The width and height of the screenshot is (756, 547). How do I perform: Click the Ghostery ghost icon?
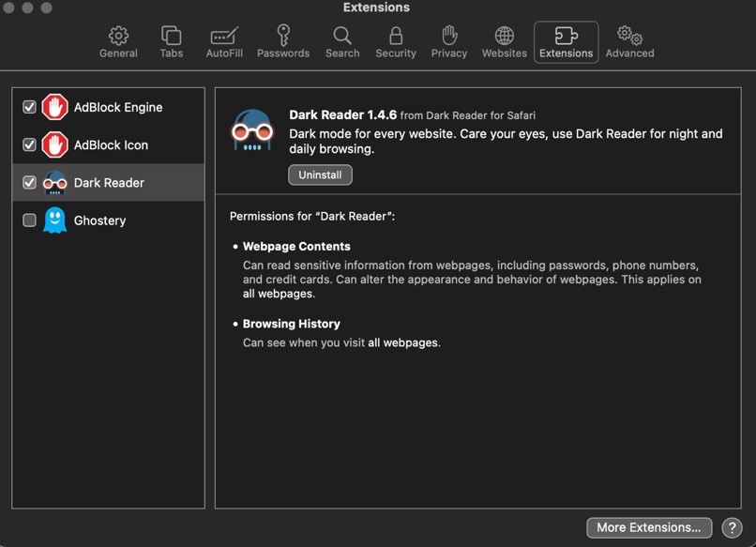pyautogui.click(x=54, y=220)
